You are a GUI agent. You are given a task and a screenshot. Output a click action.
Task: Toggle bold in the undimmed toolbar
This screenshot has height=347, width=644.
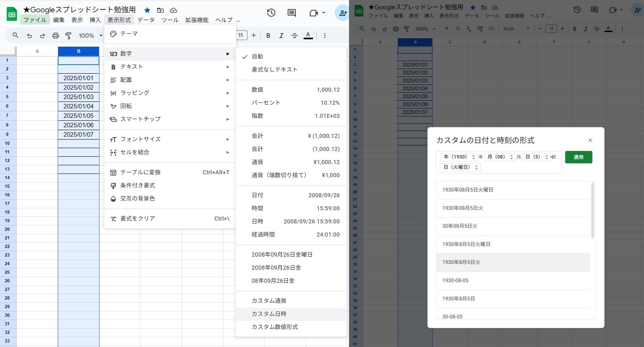click(x=268, y=36)
